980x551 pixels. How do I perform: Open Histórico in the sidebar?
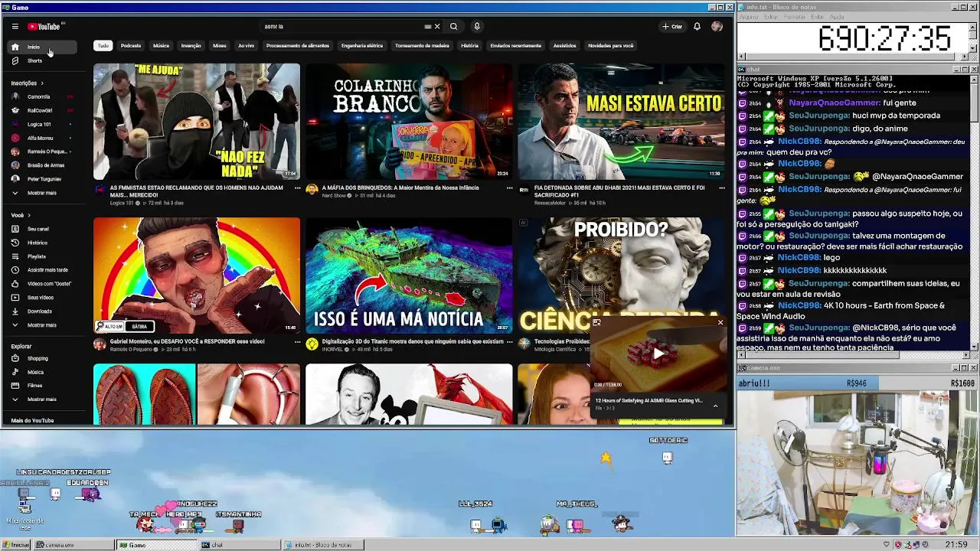[42, 243]
